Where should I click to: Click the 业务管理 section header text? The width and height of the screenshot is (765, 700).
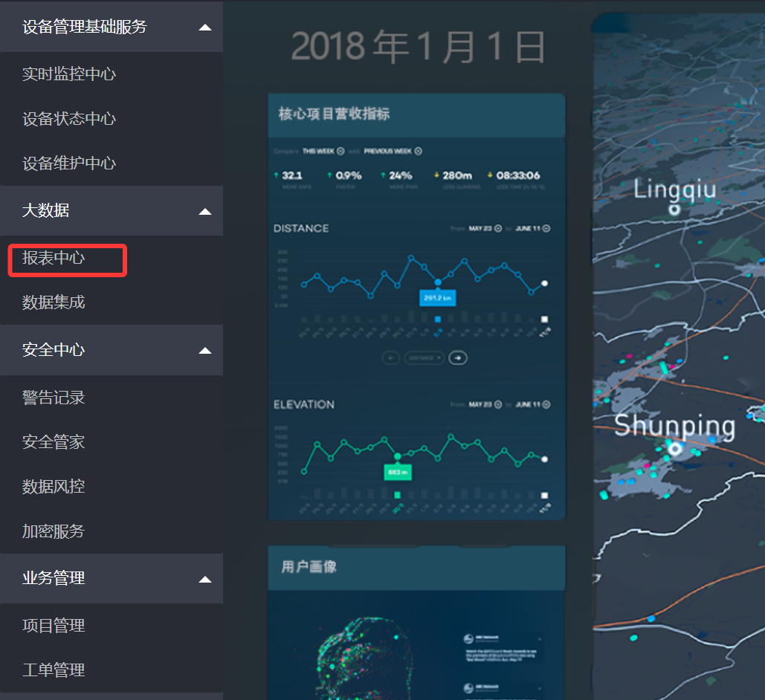54,577
